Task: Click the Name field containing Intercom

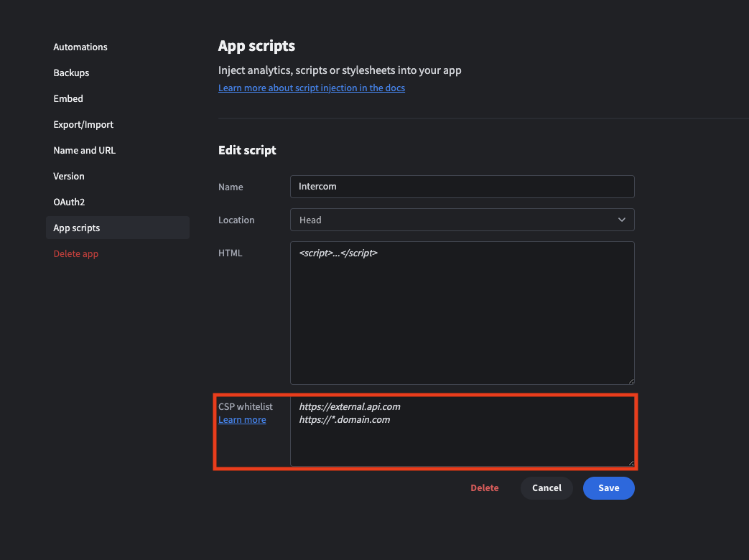Action: tap(462, 187)
